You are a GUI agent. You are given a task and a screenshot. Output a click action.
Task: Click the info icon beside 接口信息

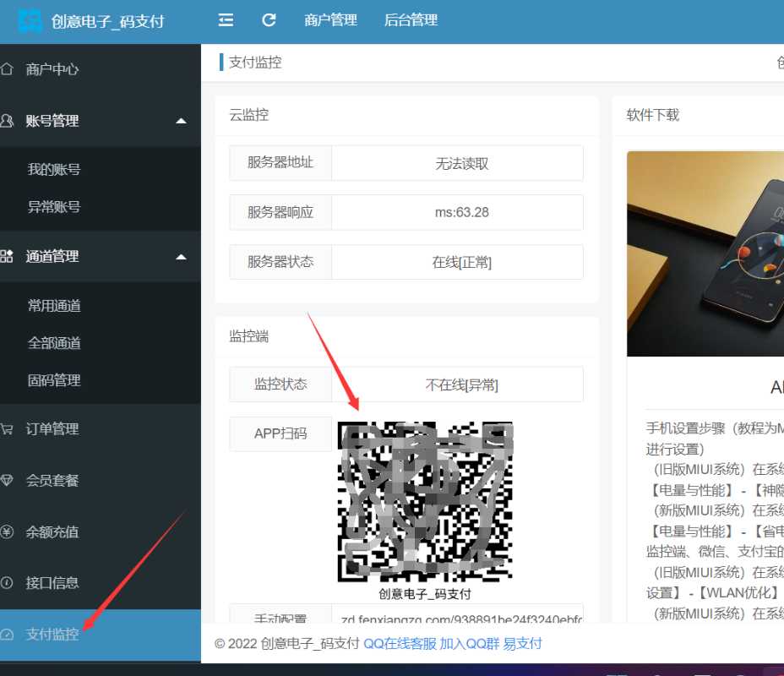coord(7,582)
